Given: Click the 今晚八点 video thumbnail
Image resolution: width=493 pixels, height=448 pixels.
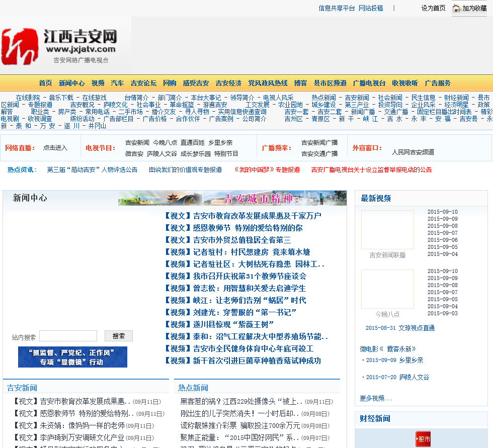Looking at the screenshot, I should 387,289.
